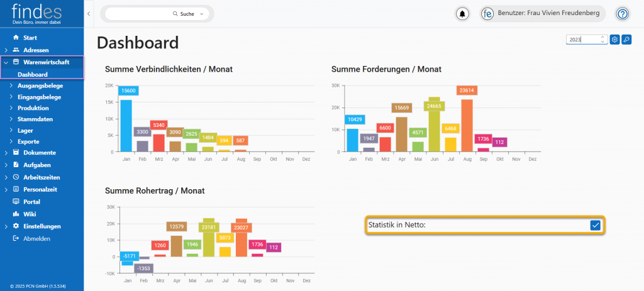This screenshot has width=644, height=291.
Task: Open the Suche dropdown arrow
Action: (x=202, y=14)
